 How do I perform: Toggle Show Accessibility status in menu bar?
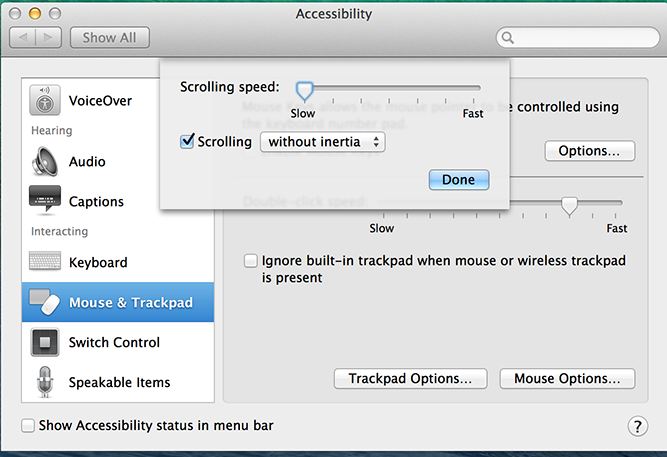coord(28,426)
